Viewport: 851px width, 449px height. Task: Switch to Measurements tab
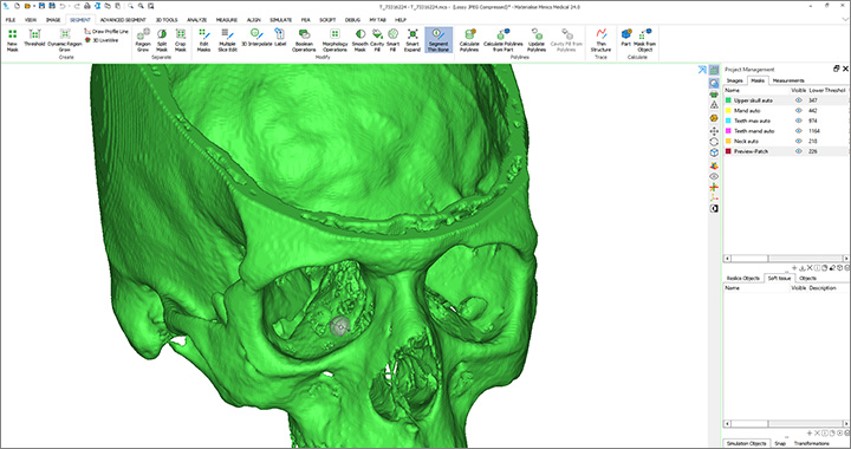788,80
